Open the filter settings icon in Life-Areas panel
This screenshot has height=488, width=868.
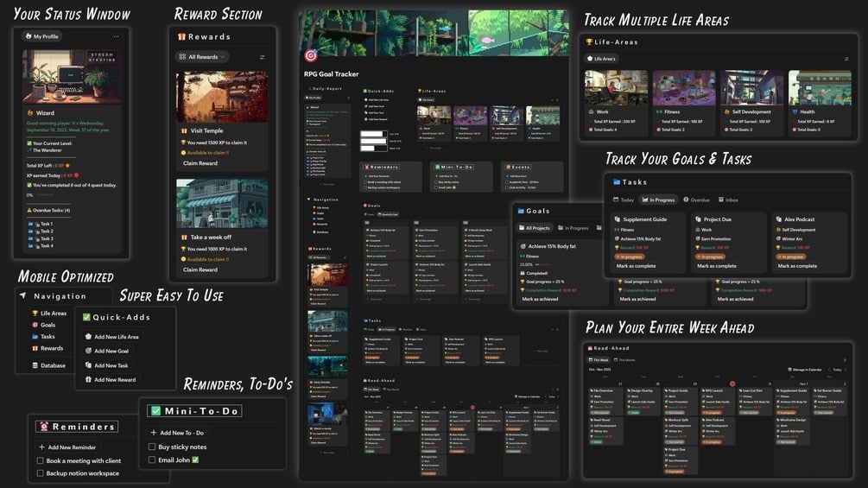846,59
